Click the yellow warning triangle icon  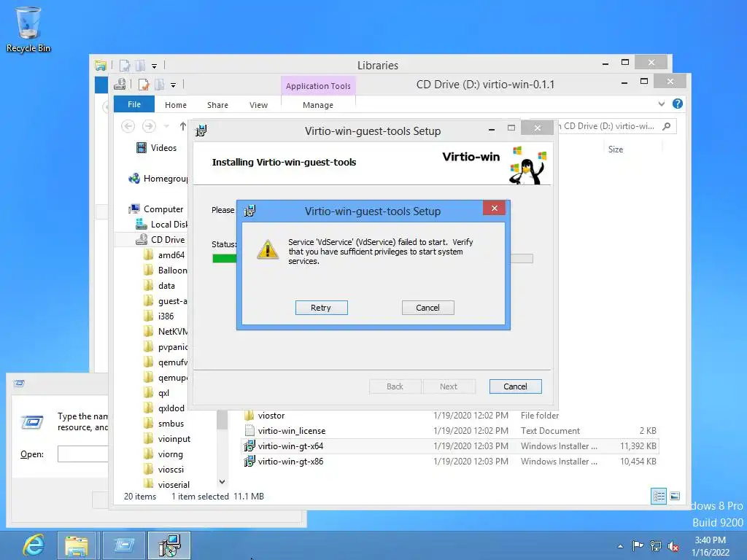(268, 249)
